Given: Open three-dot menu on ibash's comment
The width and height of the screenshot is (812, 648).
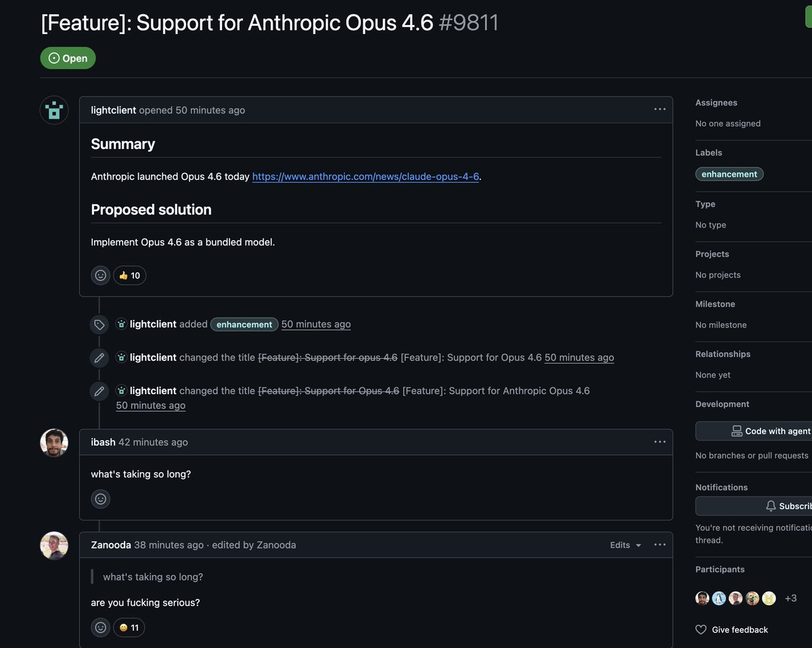Looking at the screenshot, I should click(660, 442).
